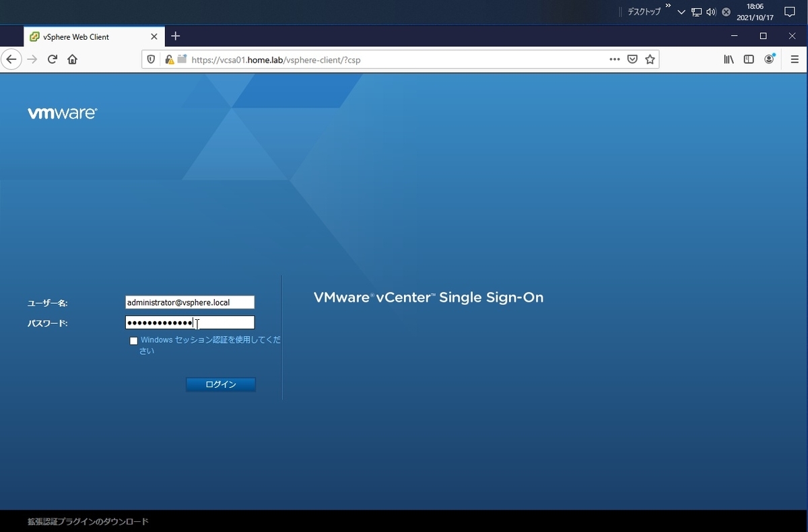
Task: Click the username input field
Action: coord(190,302)
